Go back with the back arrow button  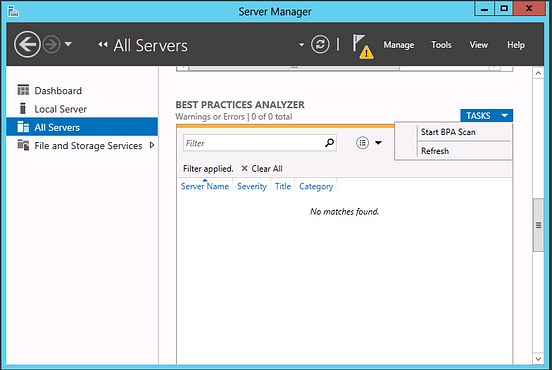[27, 44]
